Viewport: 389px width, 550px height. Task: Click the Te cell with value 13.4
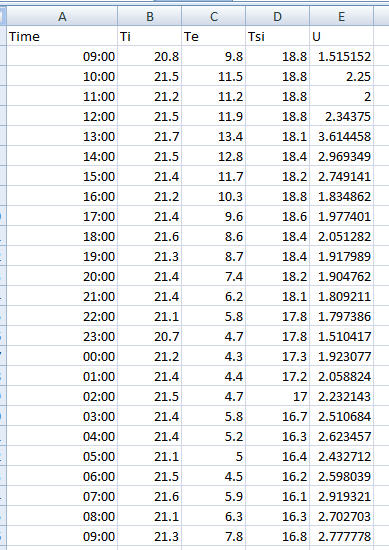coord(214,136)
